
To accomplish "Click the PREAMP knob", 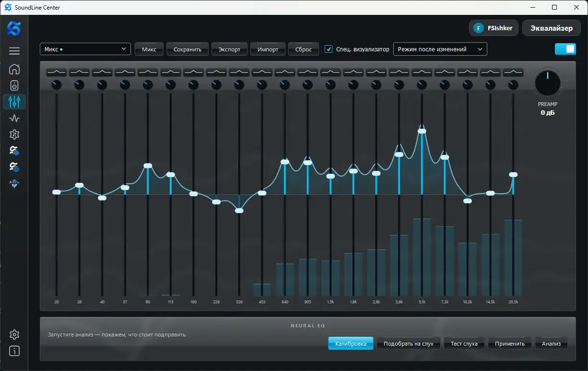I will point(548,83).
